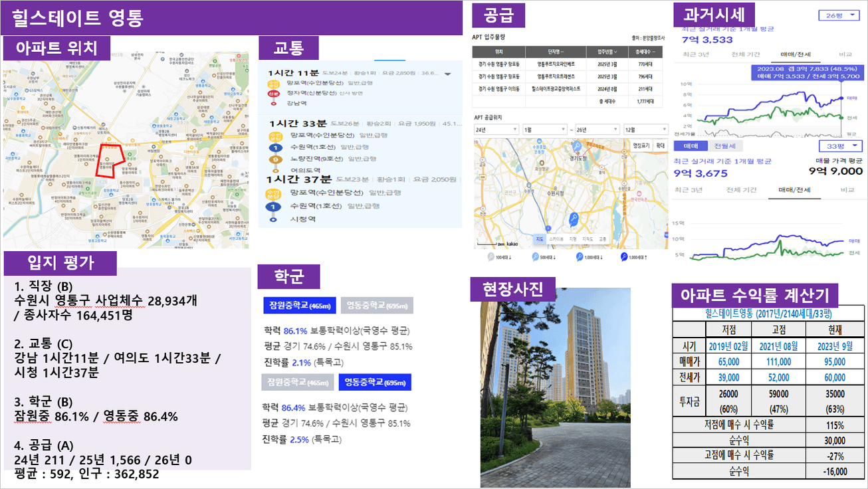Sort the table by 단지명 header

coord(556,52)
